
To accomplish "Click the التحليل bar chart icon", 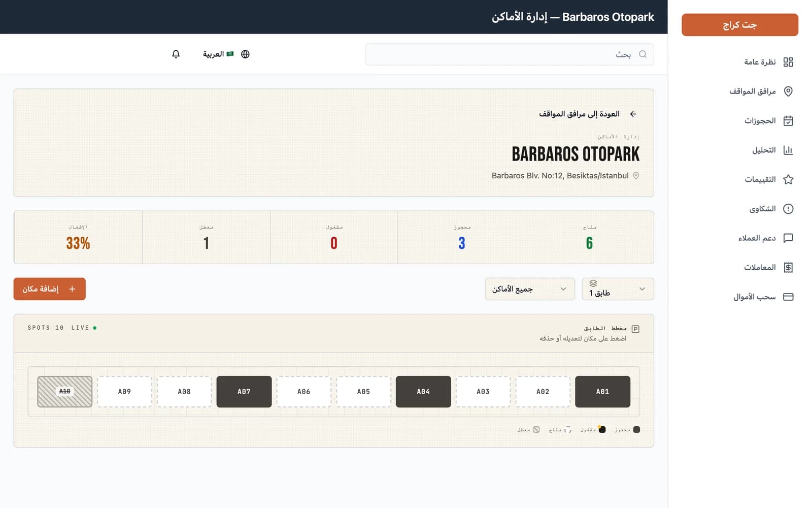I will coord(788,150).
